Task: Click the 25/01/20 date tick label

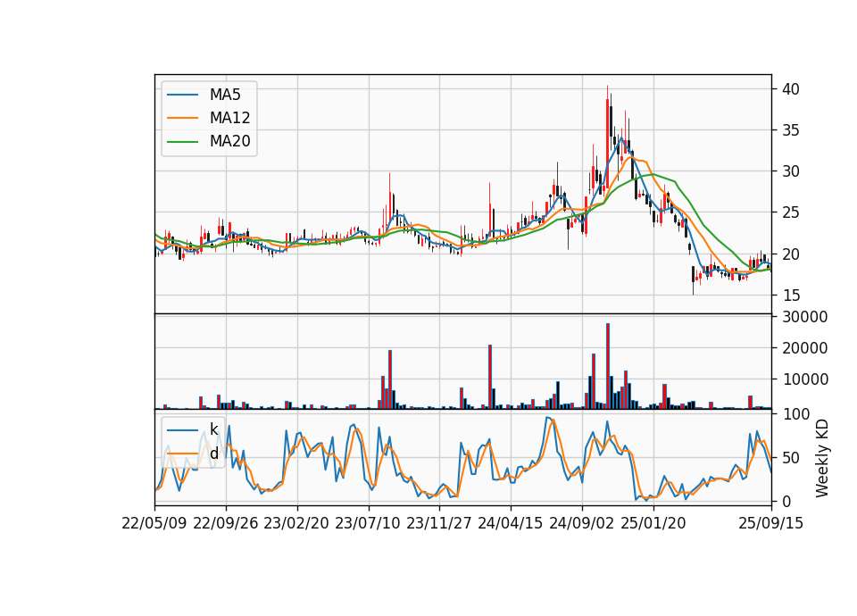Action: pos(653,523)
